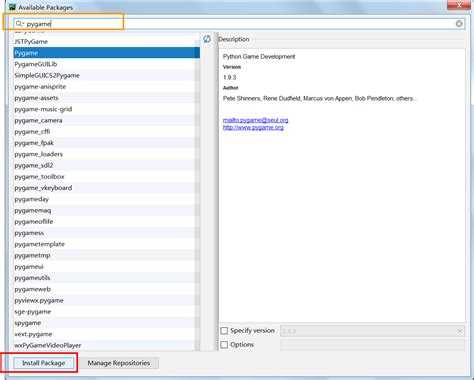
Task: Select pygameui package
Action: point(107,267)
